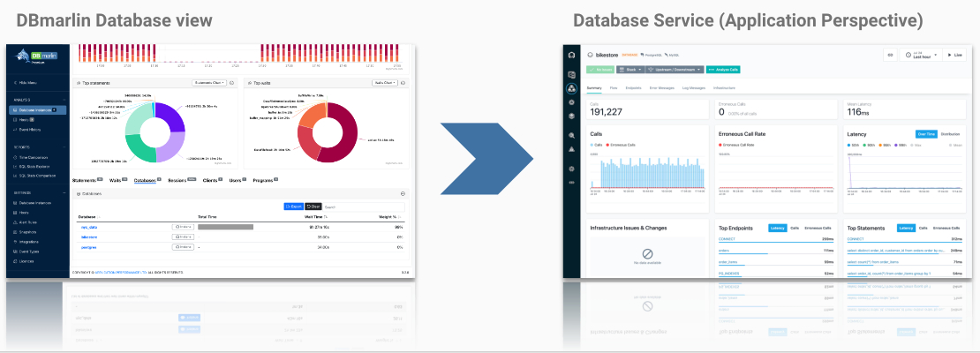Click the Instana logo icon in right sidebar
Viewport: 980px width, 353px height.
point(571,55)
